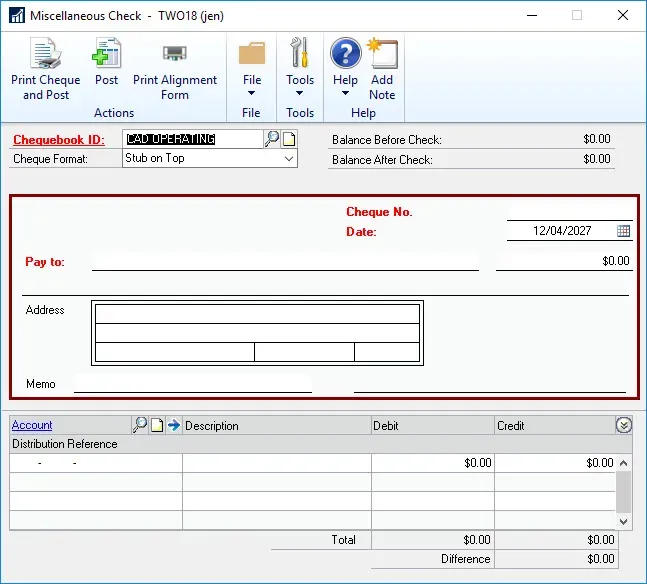Click the Chequebook ID link label

[x=59, y=140]
